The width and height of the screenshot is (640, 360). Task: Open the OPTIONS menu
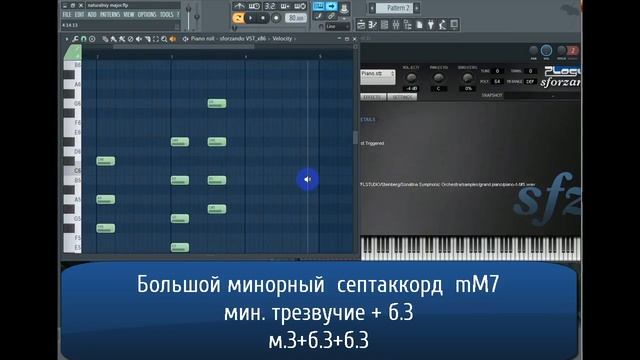click(147, 15)
